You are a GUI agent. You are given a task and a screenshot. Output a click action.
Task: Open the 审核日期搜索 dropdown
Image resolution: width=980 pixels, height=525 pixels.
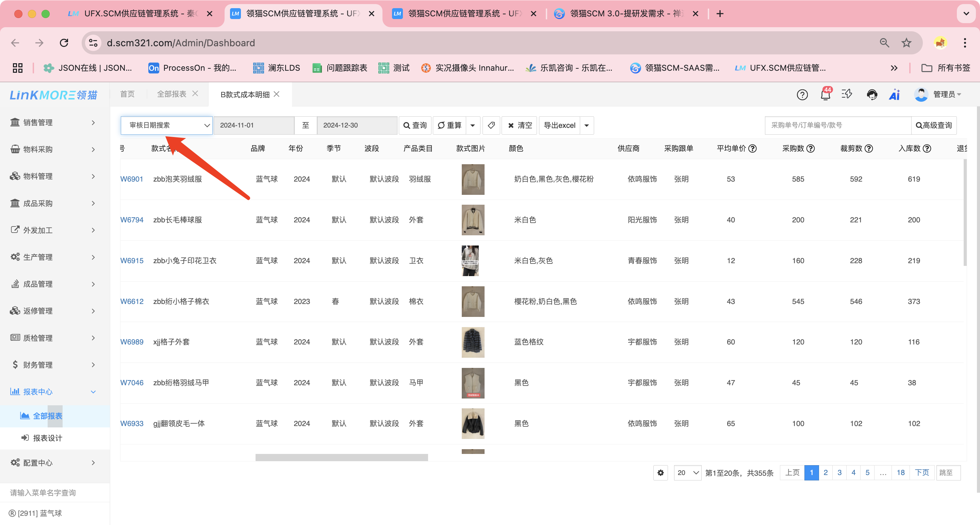[166, 125]
